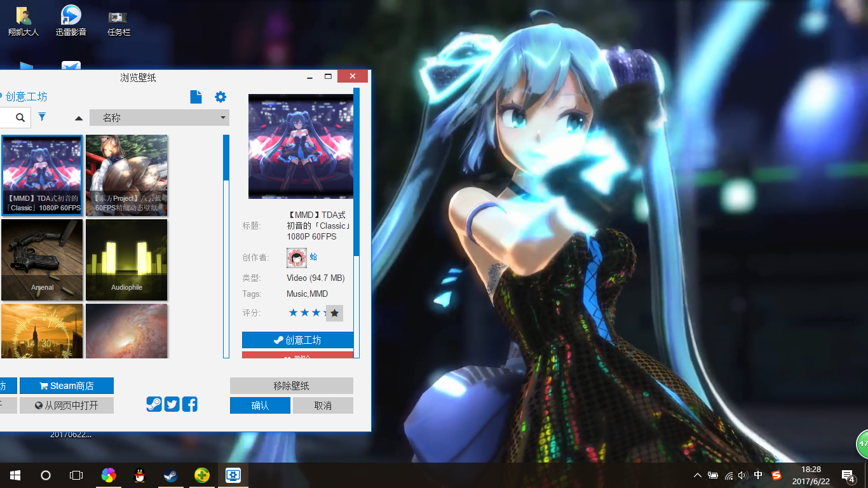Click the search magnifier icon

pos(20,118)
